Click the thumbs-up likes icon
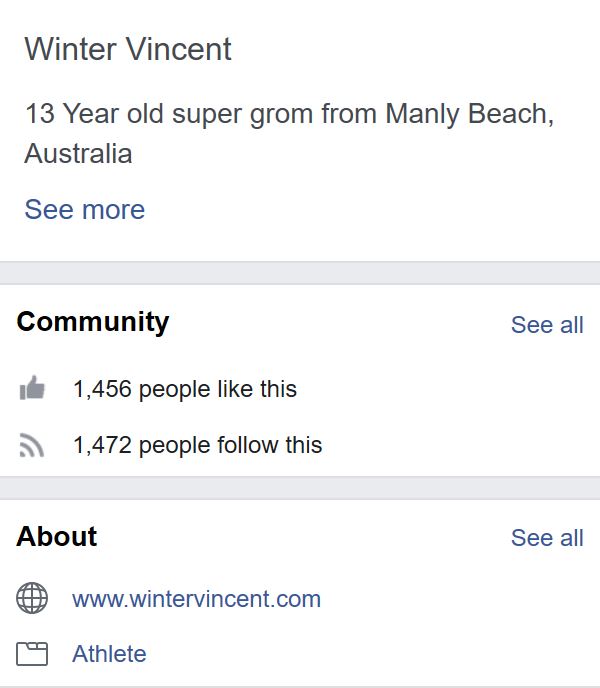This screenshot has height=688, width=600. click(x=32, y=389)
